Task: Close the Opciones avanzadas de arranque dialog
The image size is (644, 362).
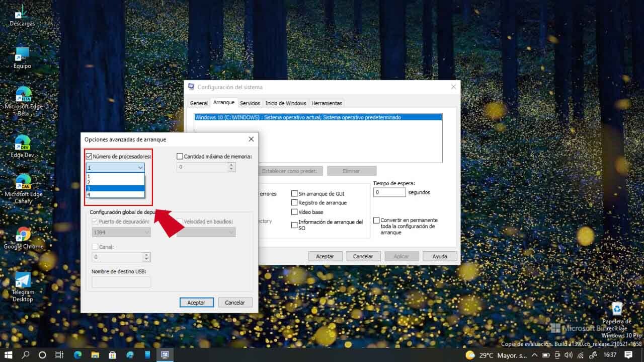Action: pos(251,139)
